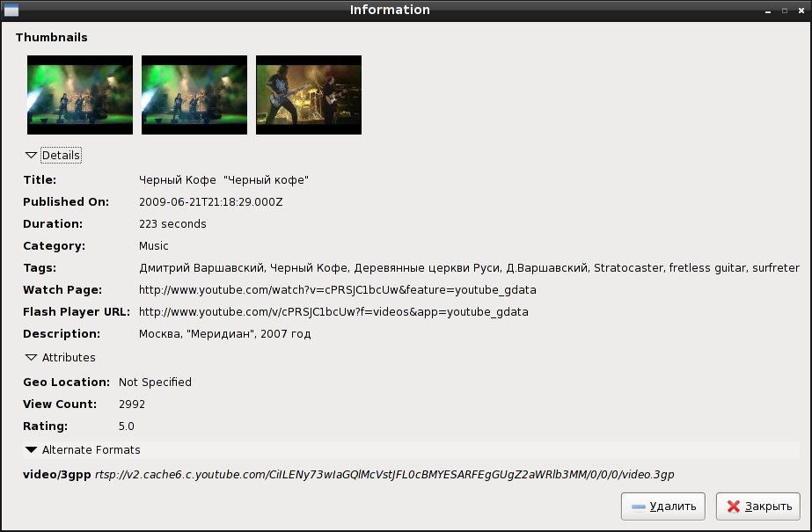Image resolution: width=812 pixels, height=532 pixels.
Task: Select the title text Черный Кофе
Action: pyautogui.click(x=223, y=180)
